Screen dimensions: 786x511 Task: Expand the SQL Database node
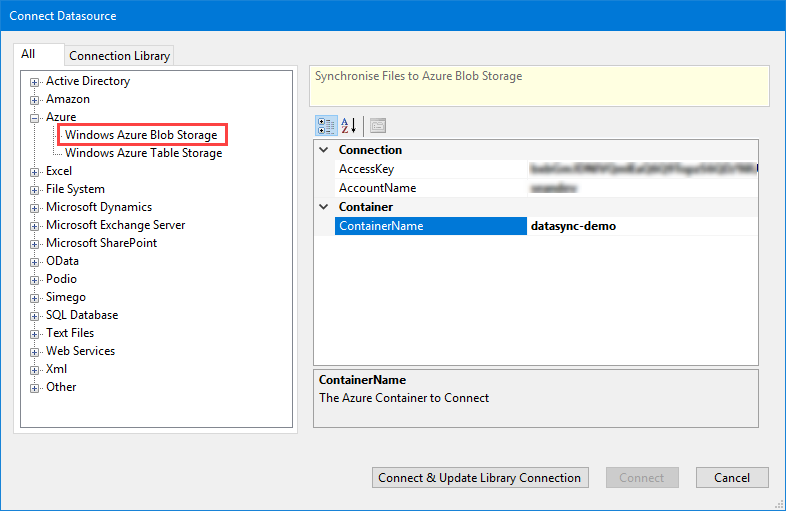34,316
